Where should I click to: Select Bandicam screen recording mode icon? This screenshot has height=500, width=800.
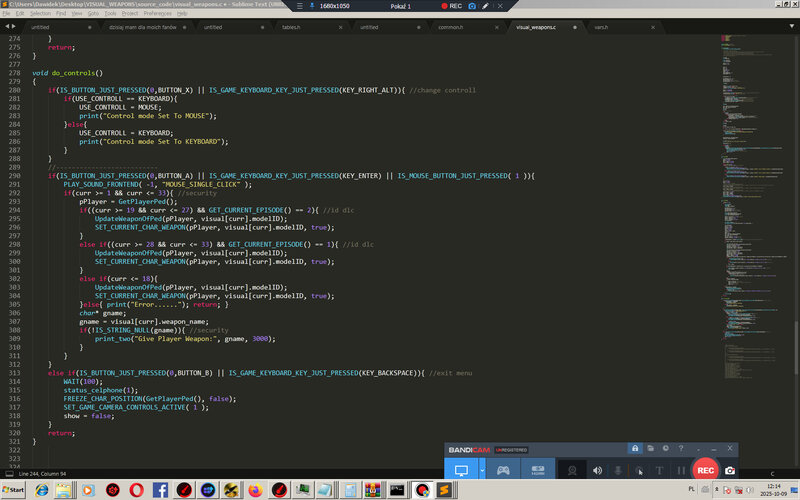point(461,470)
